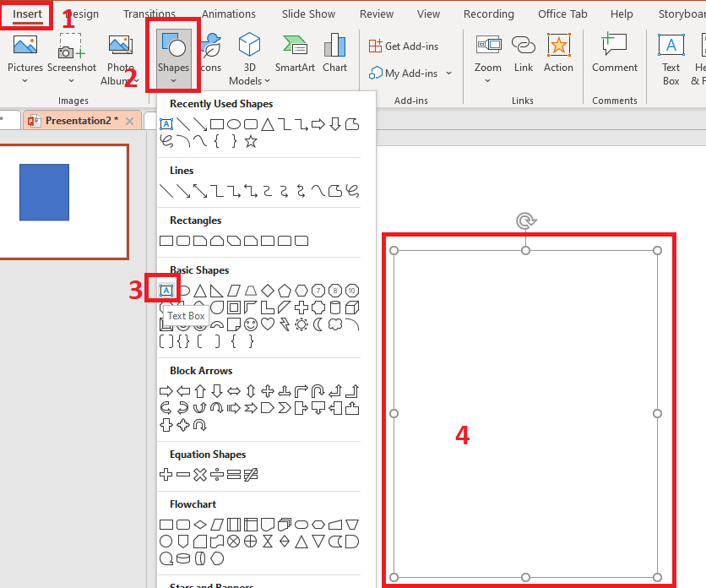Pick the Chevron shape in Block Arrows
Screen dimensions: 706x588
(285, 408)
